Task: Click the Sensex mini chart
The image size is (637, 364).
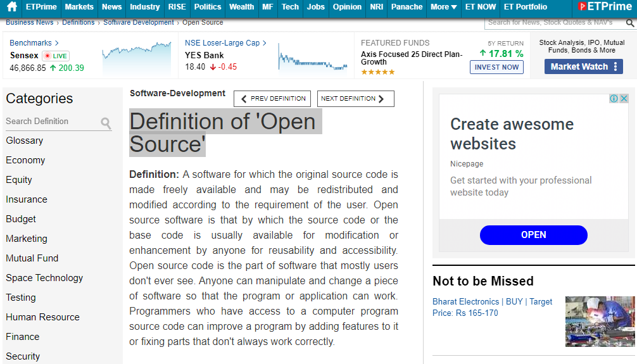Action: 137,57
